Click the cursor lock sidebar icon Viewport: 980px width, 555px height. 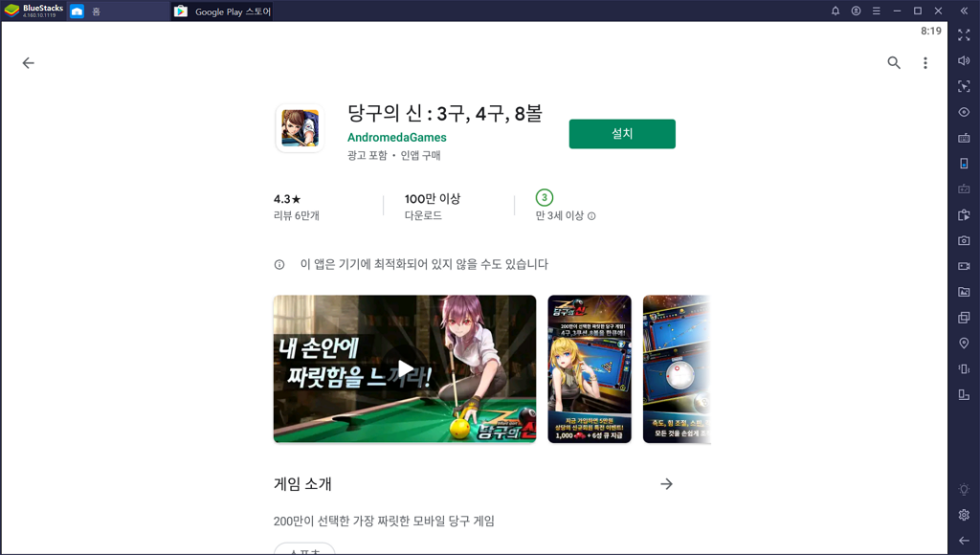964,86
